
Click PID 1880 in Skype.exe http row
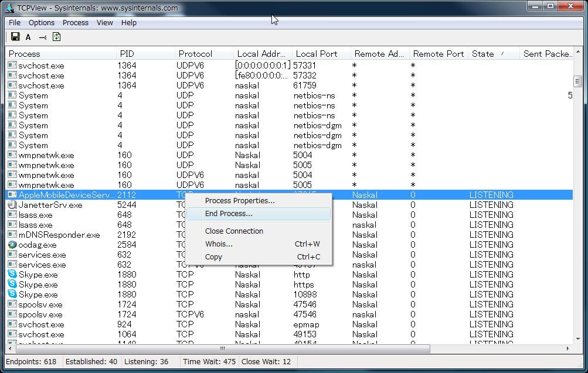coord(127,275)
